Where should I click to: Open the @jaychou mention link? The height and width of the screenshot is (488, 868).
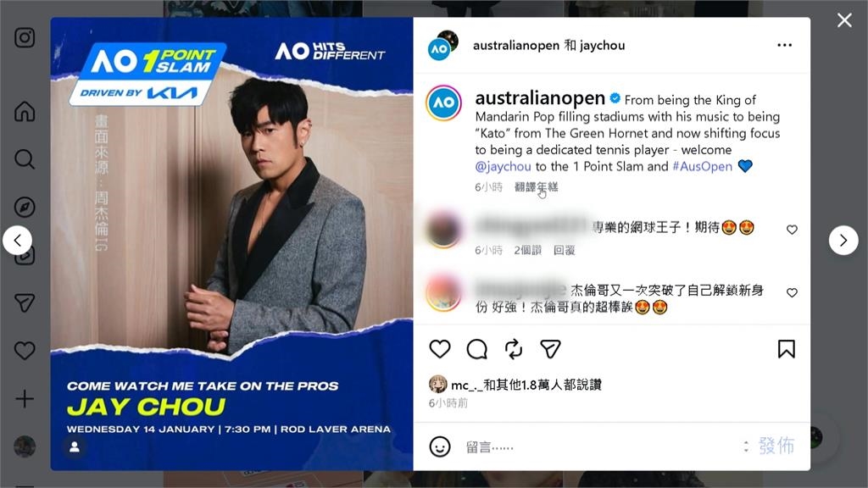[503, 167]
